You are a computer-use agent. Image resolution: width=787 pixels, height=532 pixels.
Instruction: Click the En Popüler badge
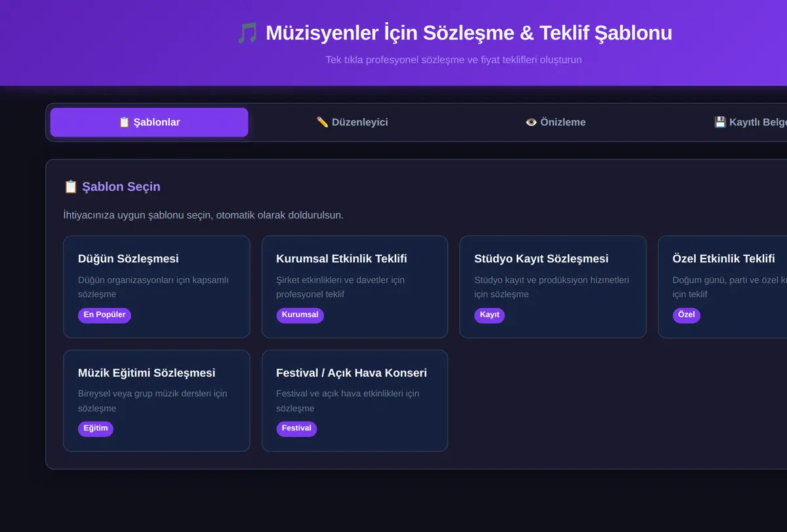click(104, 315)
